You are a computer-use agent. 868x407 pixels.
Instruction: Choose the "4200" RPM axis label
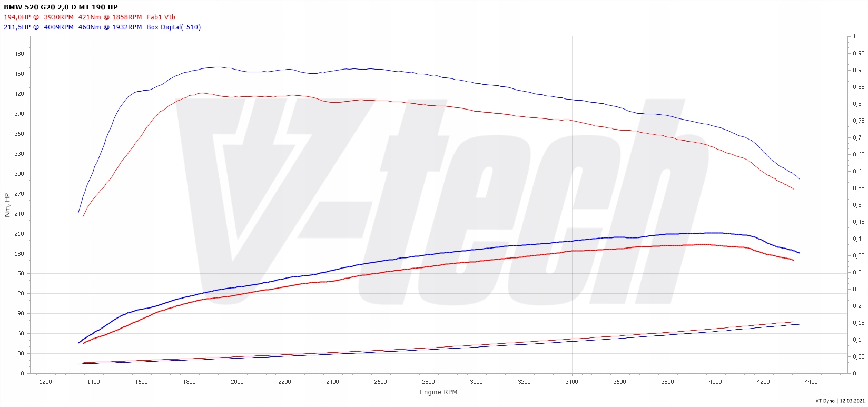pyautogui.click(x=764, y=382)
